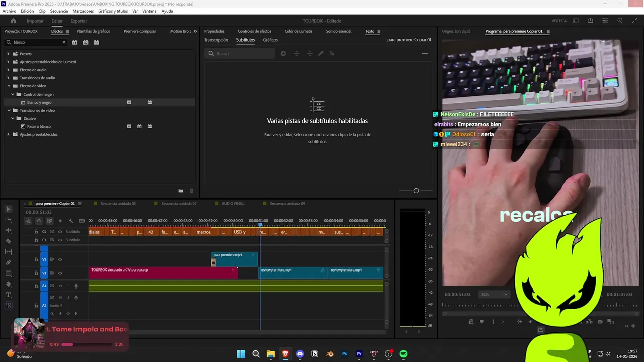Toggle insert sequences as nests
Viewport: 644px width, 362px height.
coord(29,221)
